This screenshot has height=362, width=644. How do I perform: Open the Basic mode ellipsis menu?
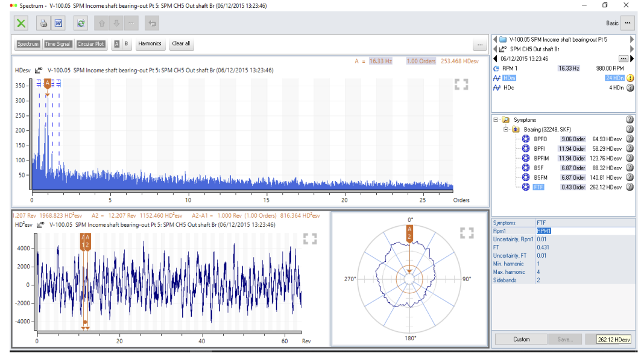coord(628,23)
